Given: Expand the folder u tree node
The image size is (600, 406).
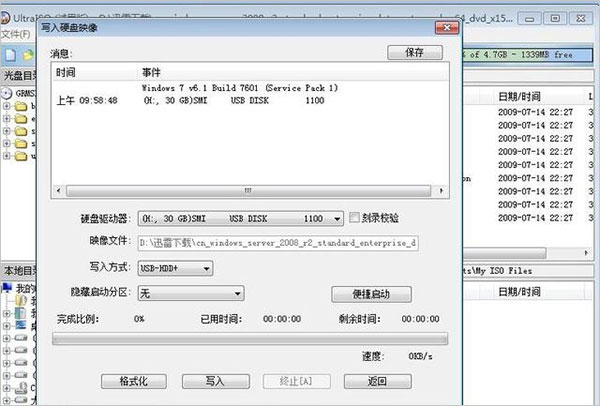Looking at the screenshot, I should (7, 156).
